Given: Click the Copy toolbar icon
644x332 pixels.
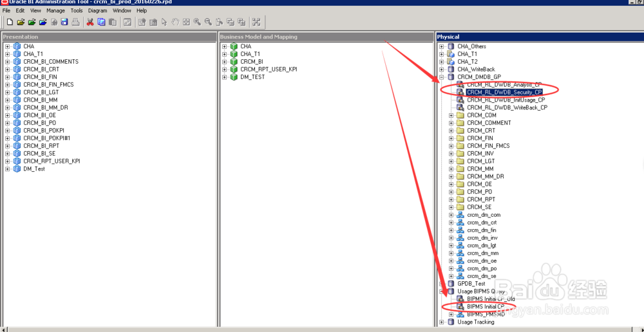Looking at the screenshot, I should (101, 22).
